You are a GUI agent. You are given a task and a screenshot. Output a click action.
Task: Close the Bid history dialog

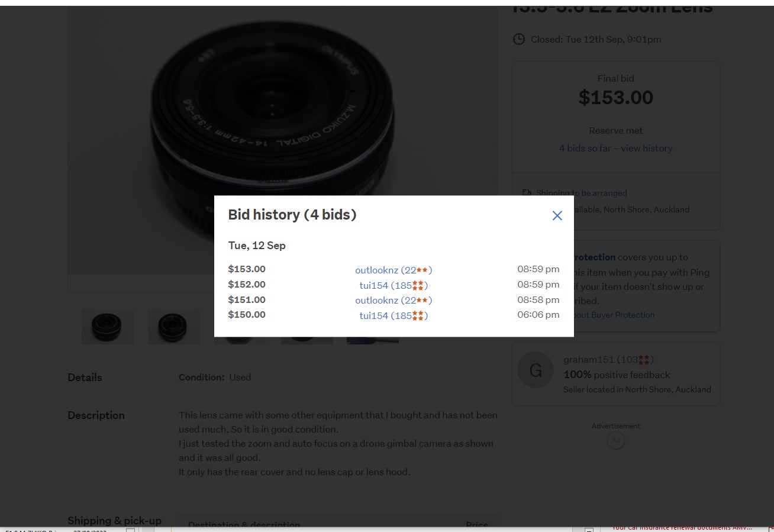557,215
